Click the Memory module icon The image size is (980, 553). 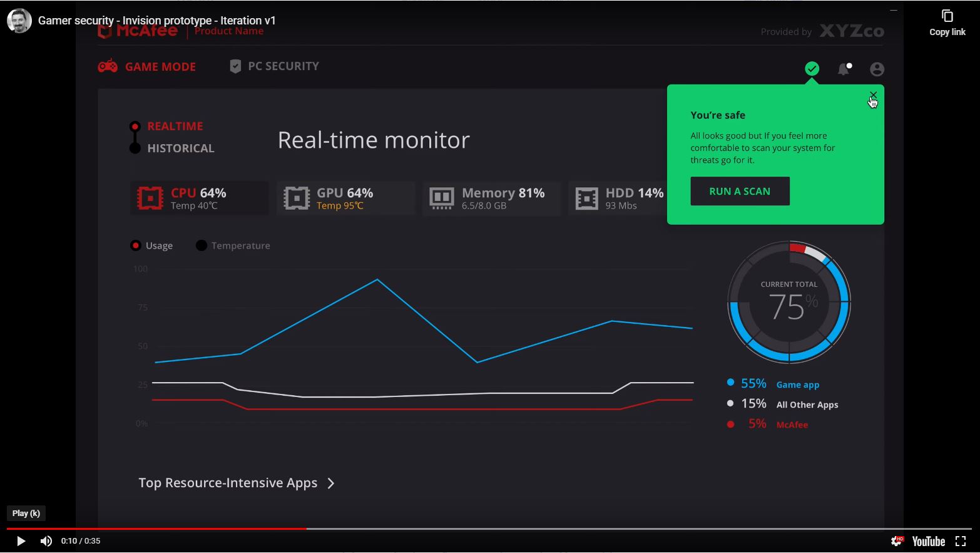click(x=442, y=198)
